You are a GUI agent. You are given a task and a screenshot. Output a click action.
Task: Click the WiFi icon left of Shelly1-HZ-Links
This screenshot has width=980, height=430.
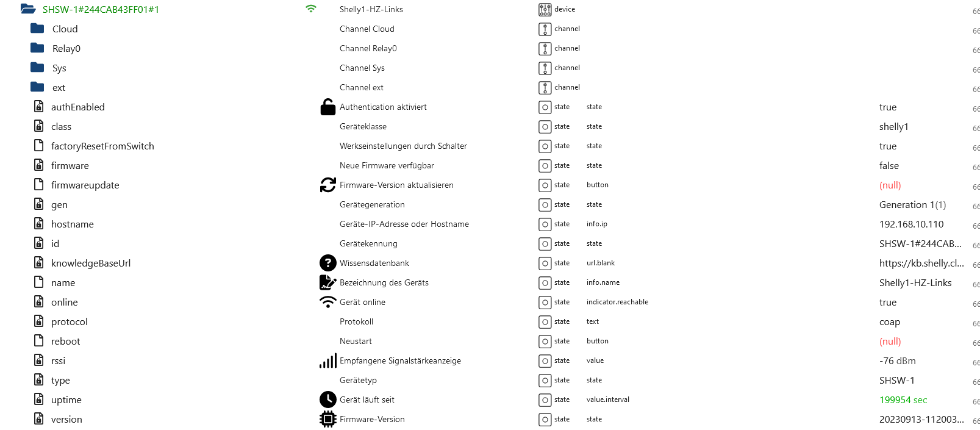pos(312,9)
